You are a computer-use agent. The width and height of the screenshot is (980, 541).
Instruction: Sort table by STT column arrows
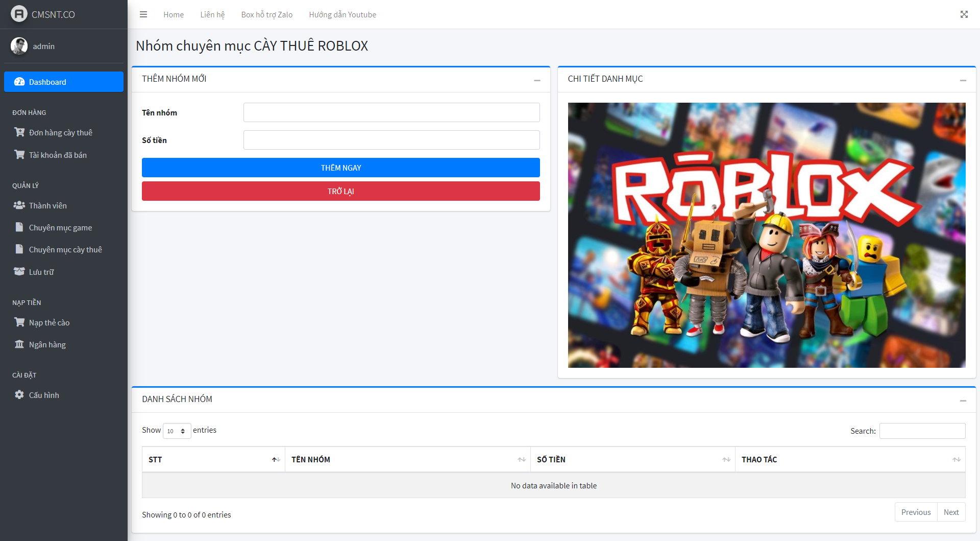click(x=276, y=460)
